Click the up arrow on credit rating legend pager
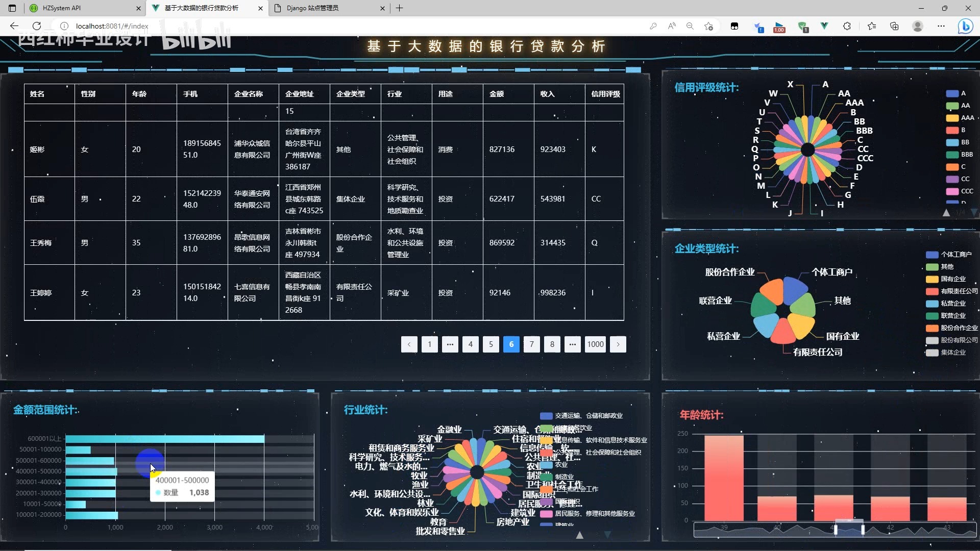 (x=947, y=214)
